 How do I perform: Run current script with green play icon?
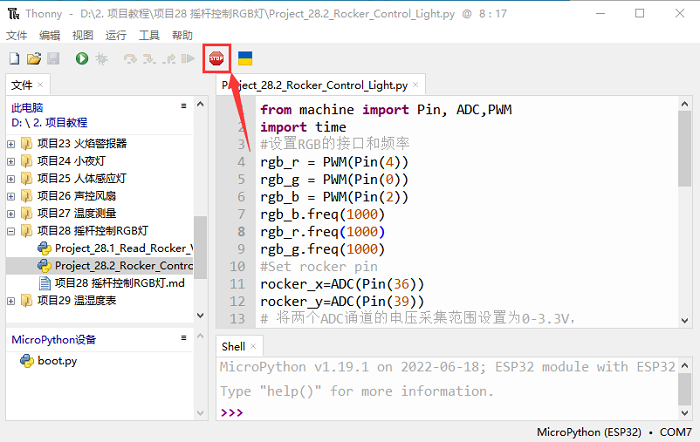[x=81, y=59]
